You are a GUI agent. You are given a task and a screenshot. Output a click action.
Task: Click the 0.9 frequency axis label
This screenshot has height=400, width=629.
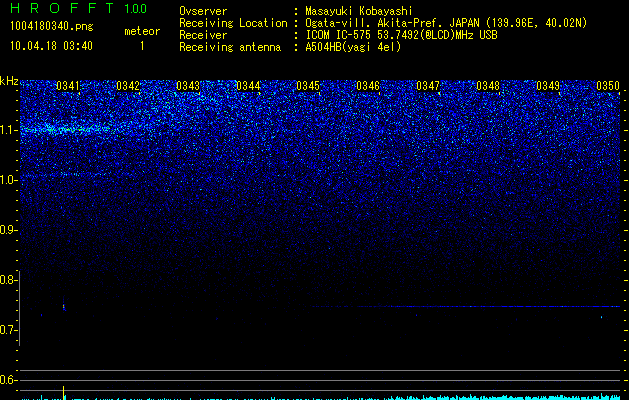(x=9, y=230)
